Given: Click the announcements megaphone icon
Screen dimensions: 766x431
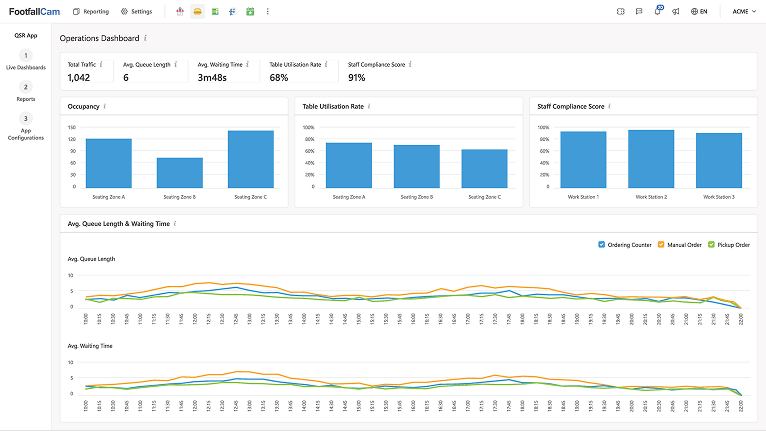Looking at the screenshot, I should coord(675,11).
